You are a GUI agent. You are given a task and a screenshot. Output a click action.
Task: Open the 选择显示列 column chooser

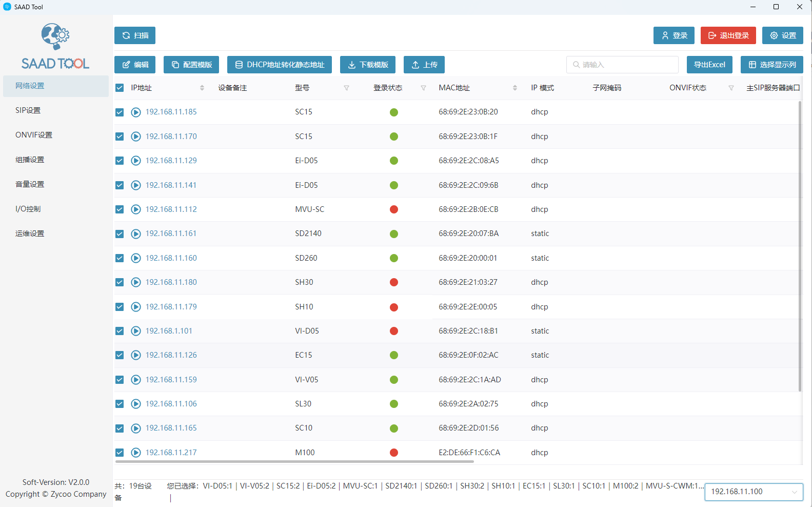[772, 65]
